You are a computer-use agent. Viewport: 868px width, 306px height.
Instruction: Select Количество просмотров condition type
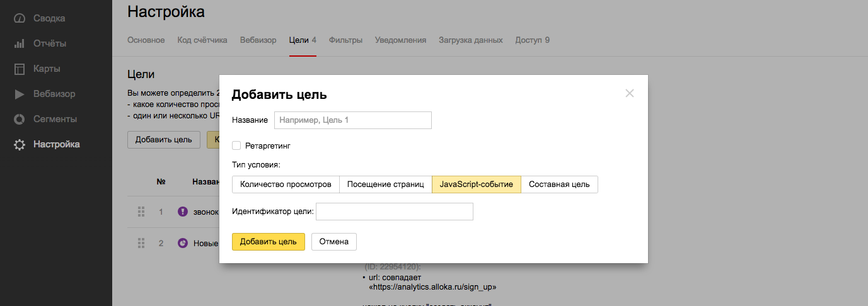coord(286,184)
